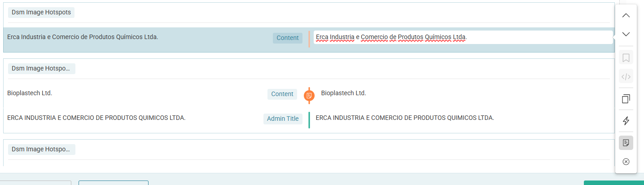The image size is (644, 185).
Task: Click the second, truncated Dsm Image Hotspo… tag
Action: 41,69
